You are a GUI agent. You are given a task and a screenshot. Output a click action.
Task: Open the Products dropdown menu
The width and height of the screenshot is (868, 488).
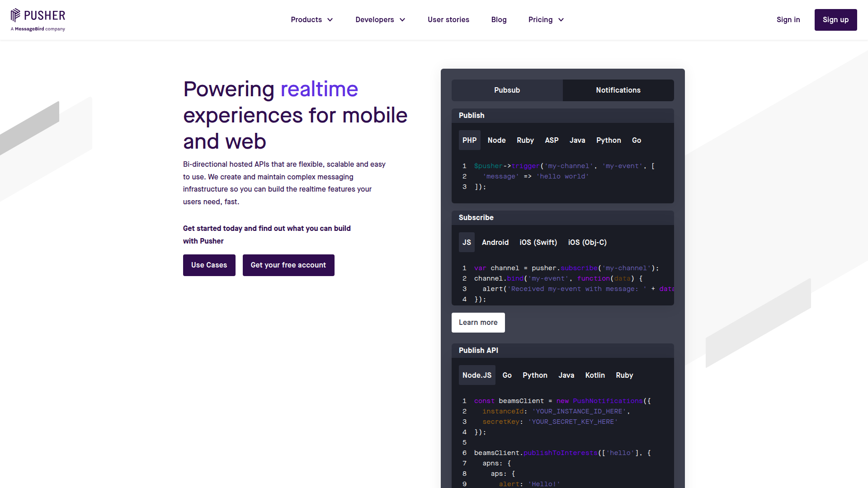[312, 20]
